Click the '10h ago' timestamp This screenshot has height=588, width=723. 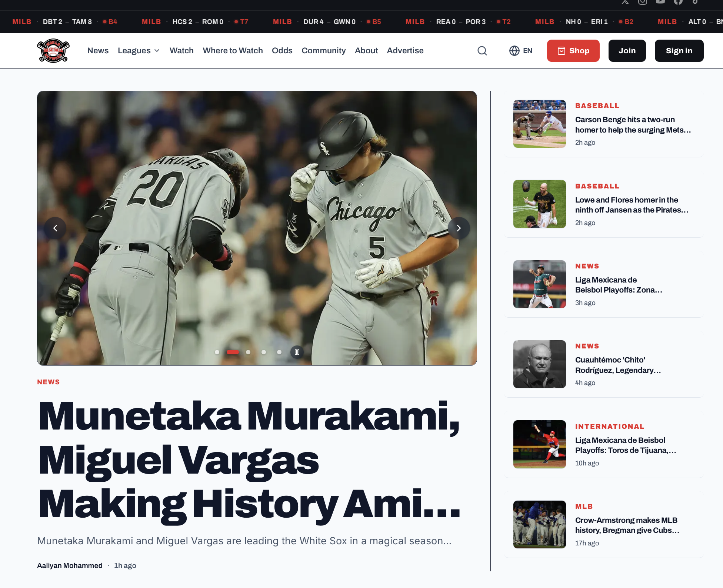point(587,463)
